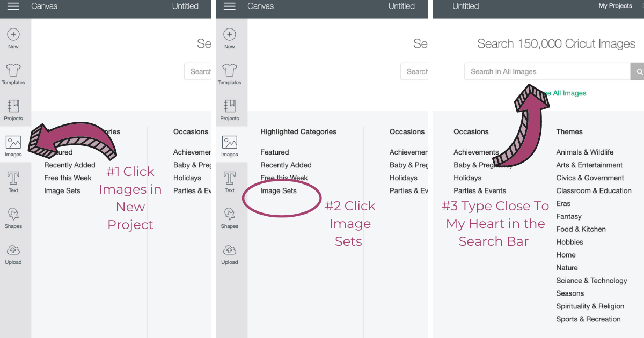The width and height of the screenshot is (644, 338).
Task: Open the Fantasy theme
Action: (569, 217)
